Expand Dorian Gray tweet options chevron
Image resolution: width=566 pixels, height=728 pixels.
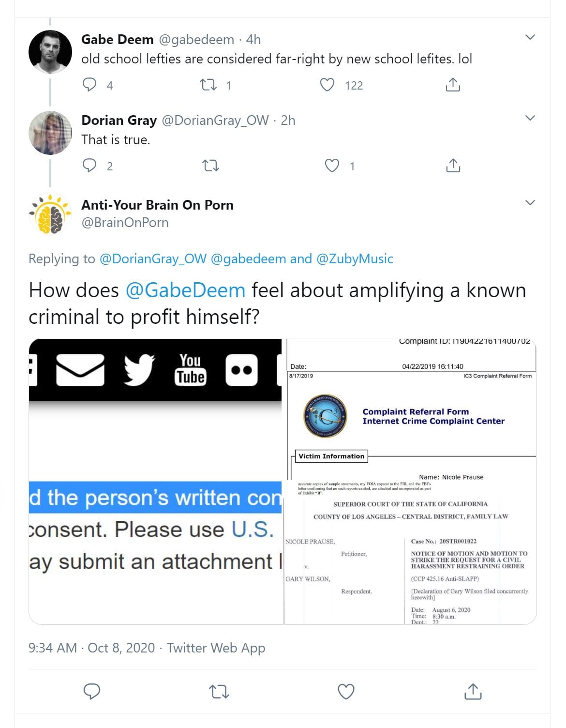[x=530, y=118]
